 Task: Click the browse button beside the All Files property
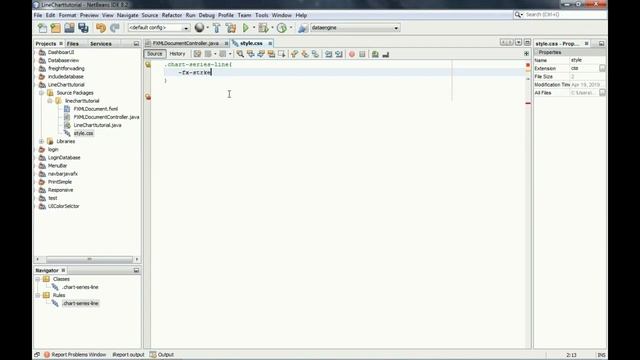tap(602, 93)
